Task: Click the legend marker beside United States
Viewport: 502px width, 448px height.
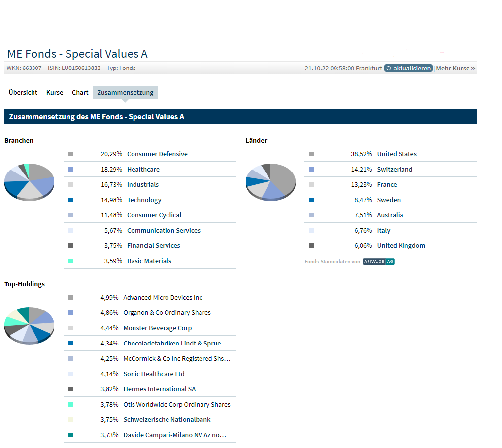Action: point(311,153)
